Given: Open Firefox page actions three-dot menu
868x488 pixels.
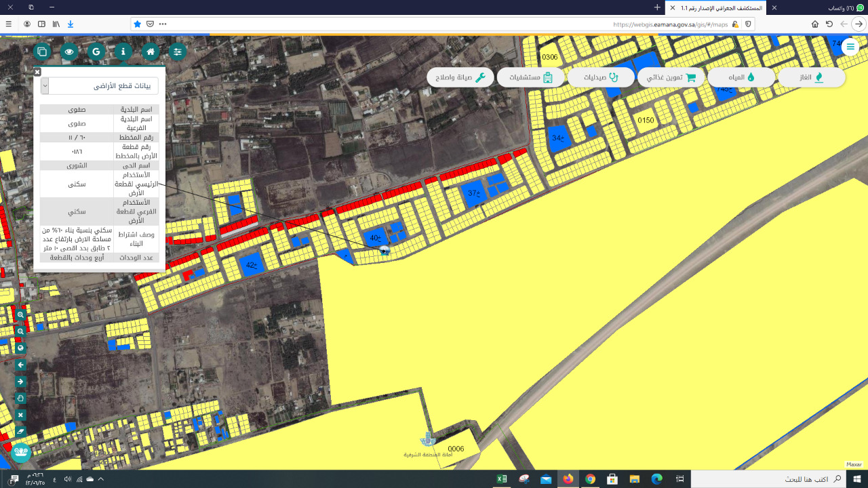Looking at the screenshot, I should coord(163,24).
